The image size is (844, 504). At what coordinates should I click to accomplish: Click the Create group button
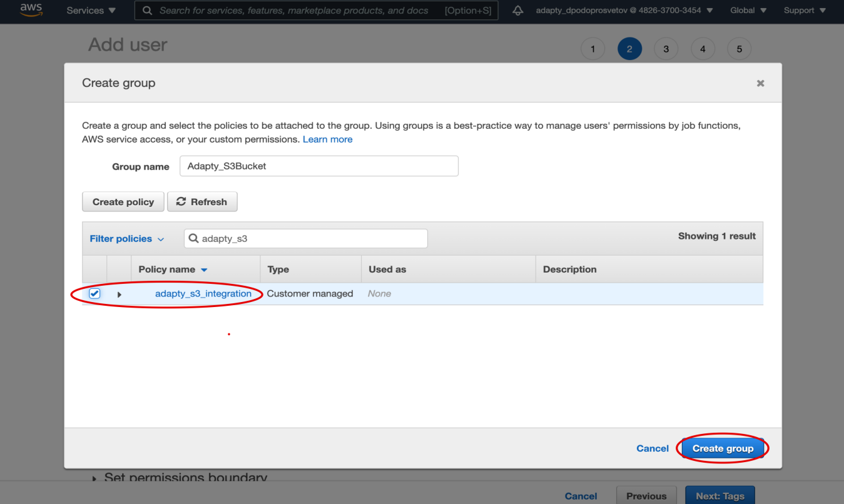pos(723,448)
